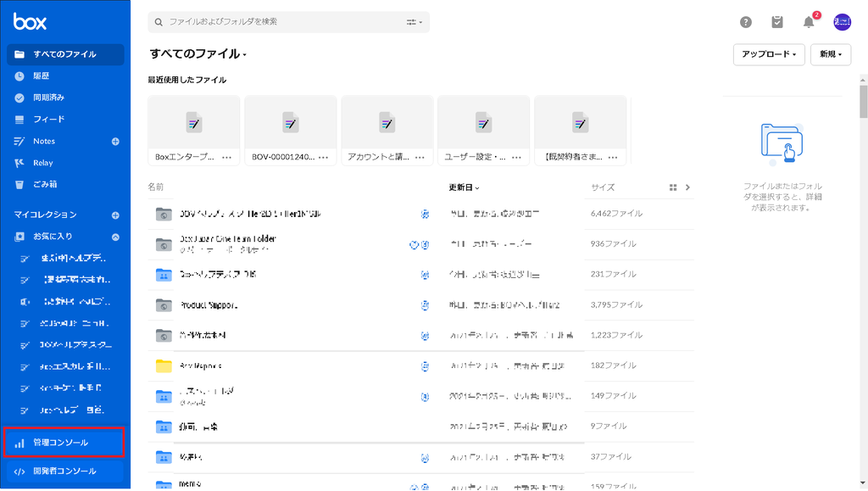Collapse the お気に入り section
This screenshot has height=491, width=868.
click(115, 237)
